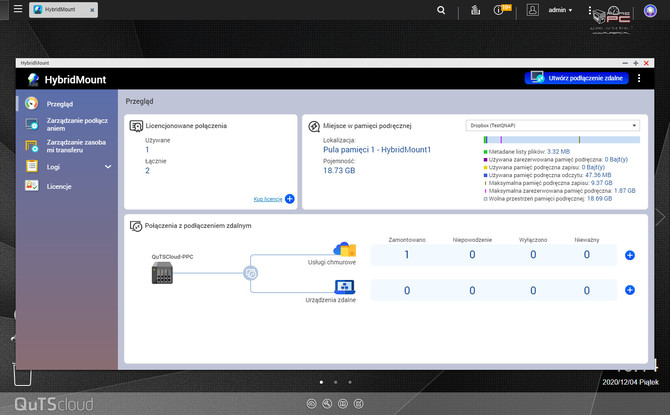Maximize the HybridMount window
Screen dimensions: 670x415
pos(635,63)
